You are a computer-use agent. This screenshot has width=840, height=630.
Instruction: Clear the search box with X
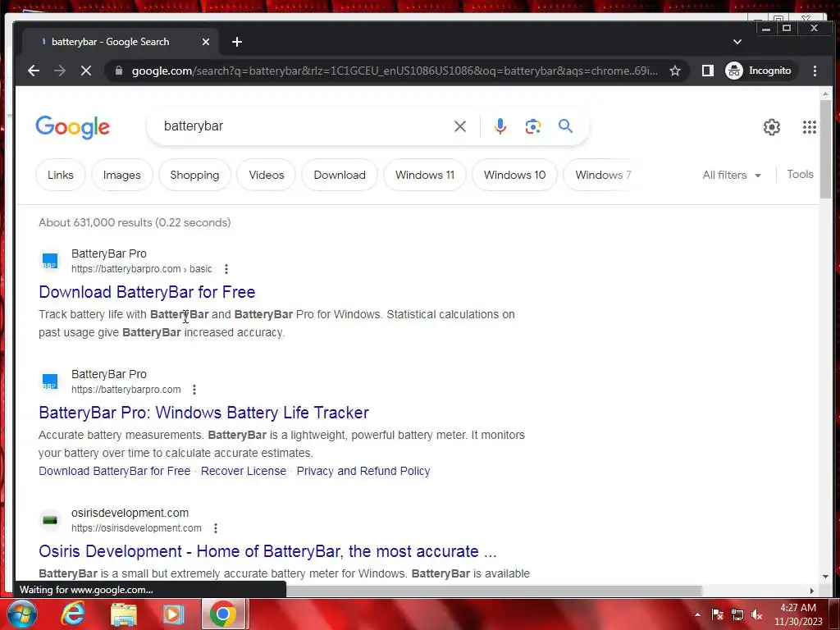coord(460,126)
